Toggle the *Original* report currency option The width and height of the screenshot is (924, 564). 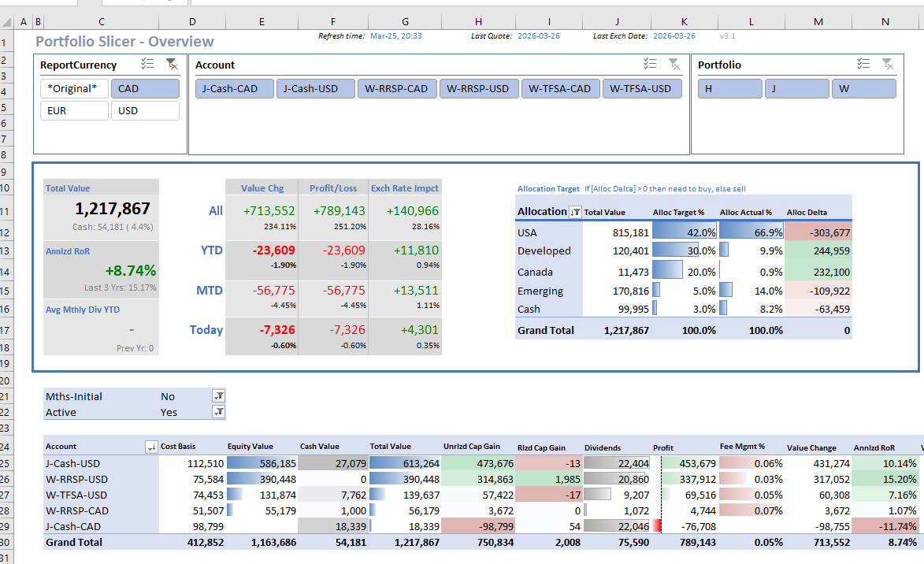(x=74, y=89)
